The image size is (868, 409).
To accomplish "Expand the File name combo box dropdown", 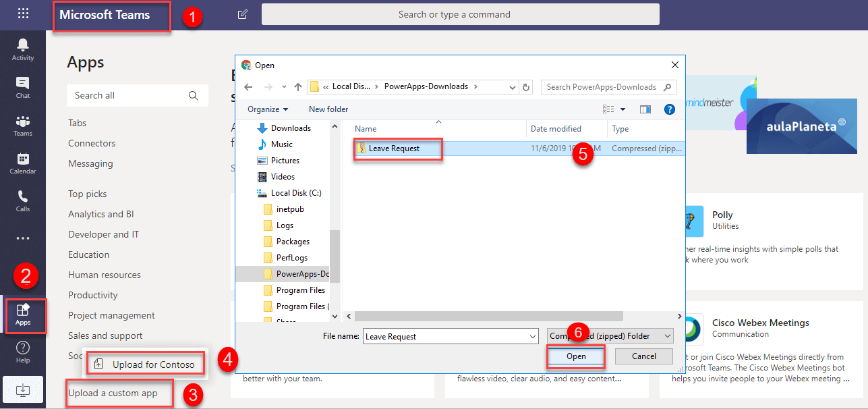I will click(533, 336).
